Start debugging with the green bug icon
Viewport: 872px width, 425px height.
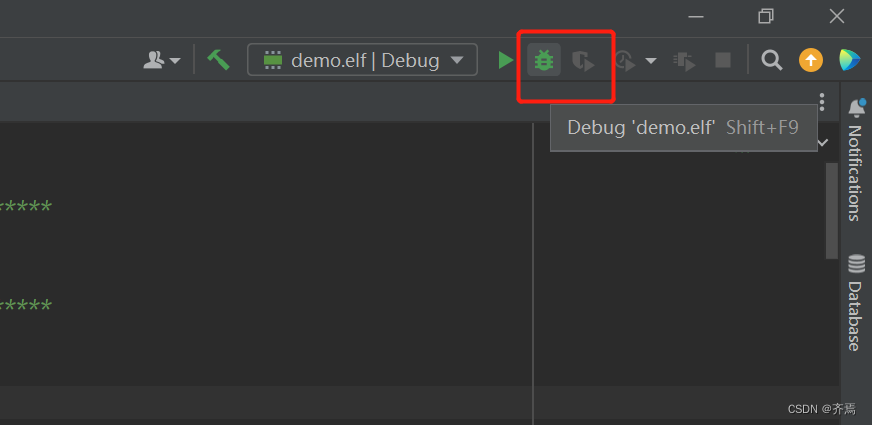[x=543, y=60]
